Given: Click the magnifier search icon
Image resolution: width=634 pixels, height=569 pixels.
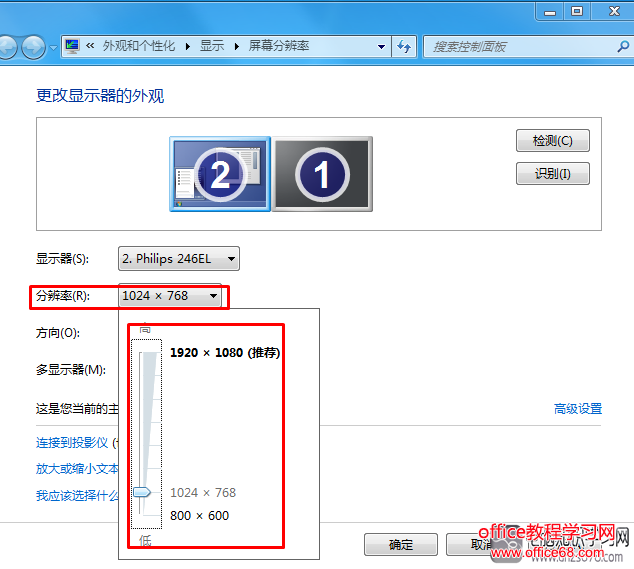Looking at the screenshot, I should point(623,47).
